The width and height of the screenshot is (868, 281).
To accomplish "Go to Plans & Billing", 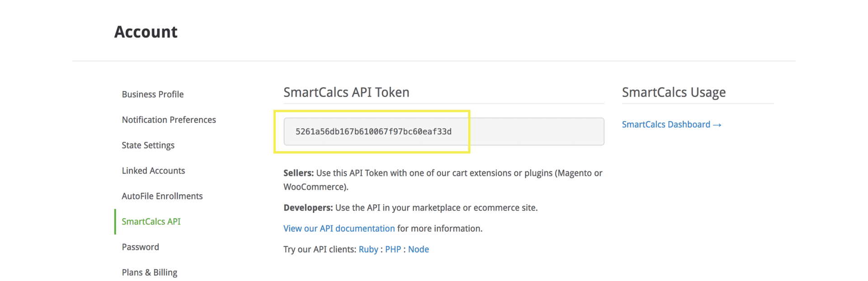I will coord(149,272).
